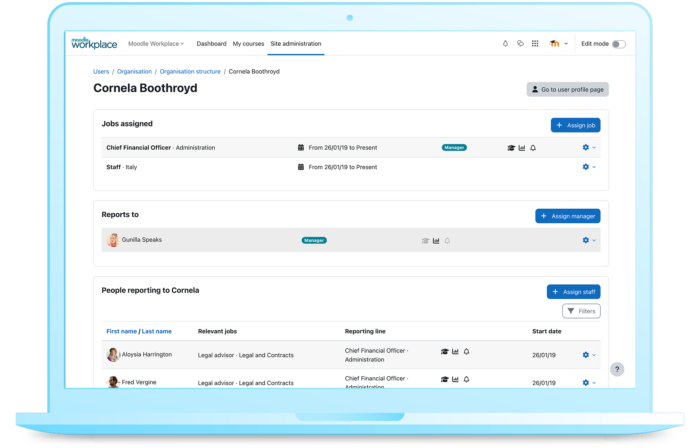Sort the table by Last name
The height and width of the screenshot is (448, 700).
[x=156, y=331]
